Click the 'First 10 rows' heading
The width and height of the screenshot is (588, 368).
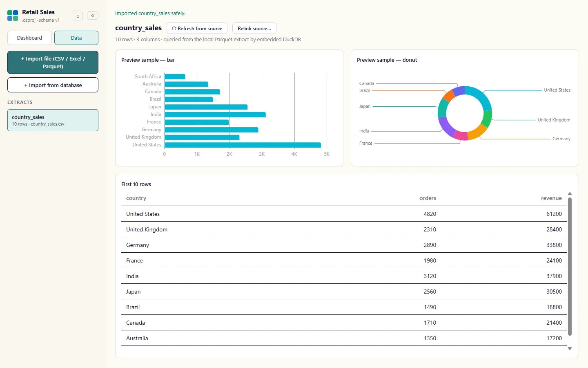(x=136, y=184)
